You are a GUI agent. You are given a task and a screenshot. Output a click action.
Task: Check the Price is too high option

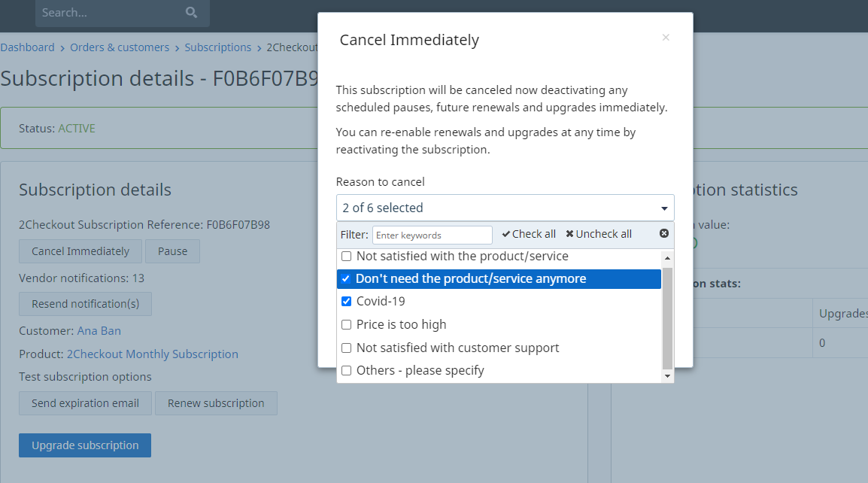(347, 324)
